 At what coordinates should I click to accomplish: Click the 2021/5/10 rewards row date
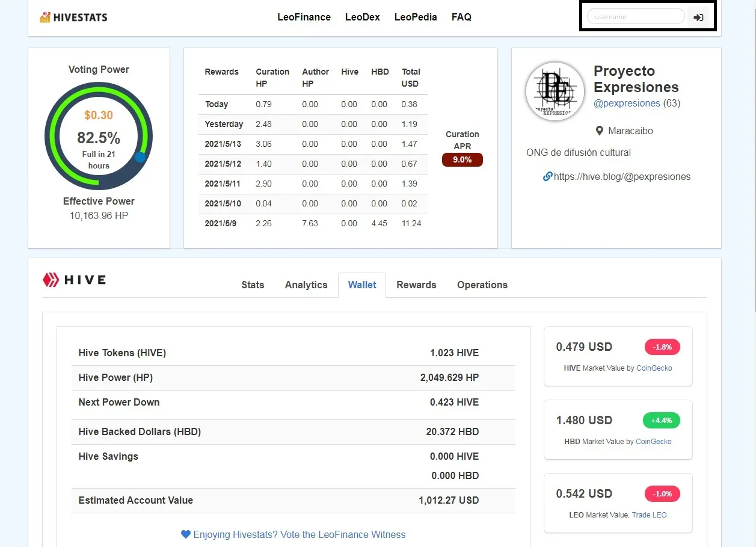[x=223, y=203]
